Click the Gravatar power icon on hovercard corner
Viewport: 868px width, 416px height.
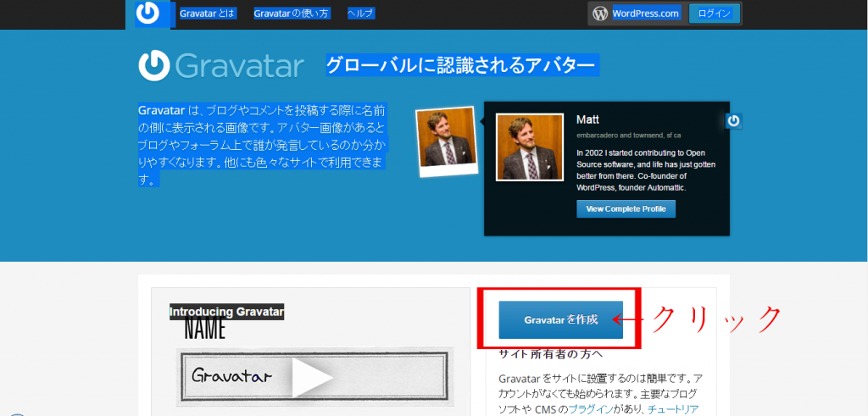[x=733, y=120]
